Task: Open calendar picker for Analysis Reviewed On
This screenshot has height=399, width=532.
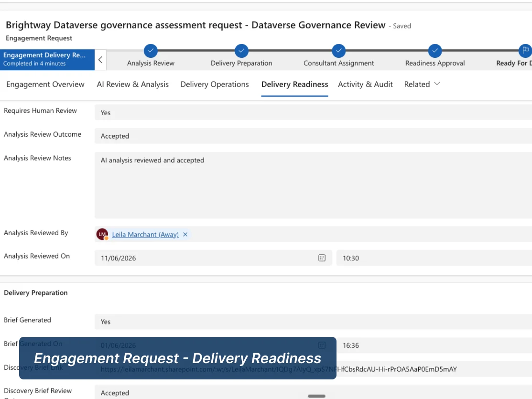Action: [322, 258]
